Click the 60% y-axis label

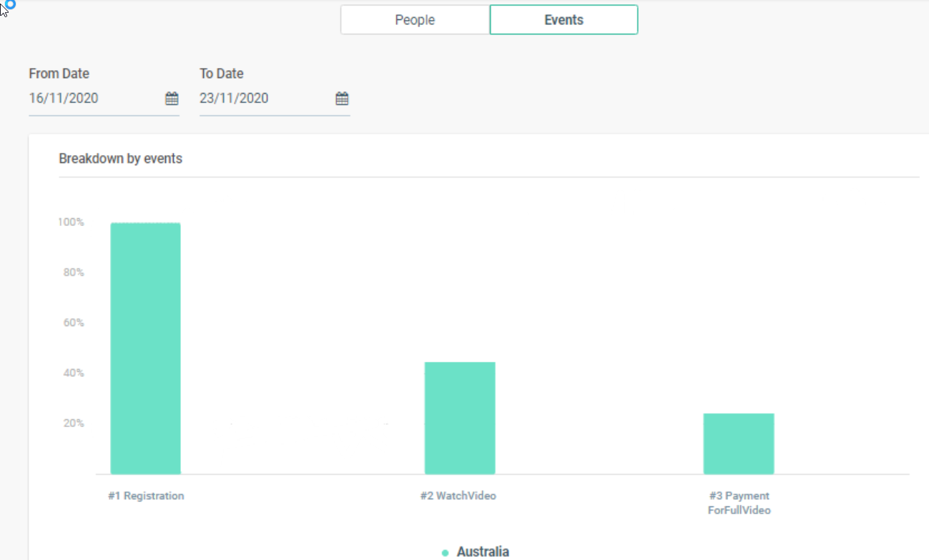73,323
